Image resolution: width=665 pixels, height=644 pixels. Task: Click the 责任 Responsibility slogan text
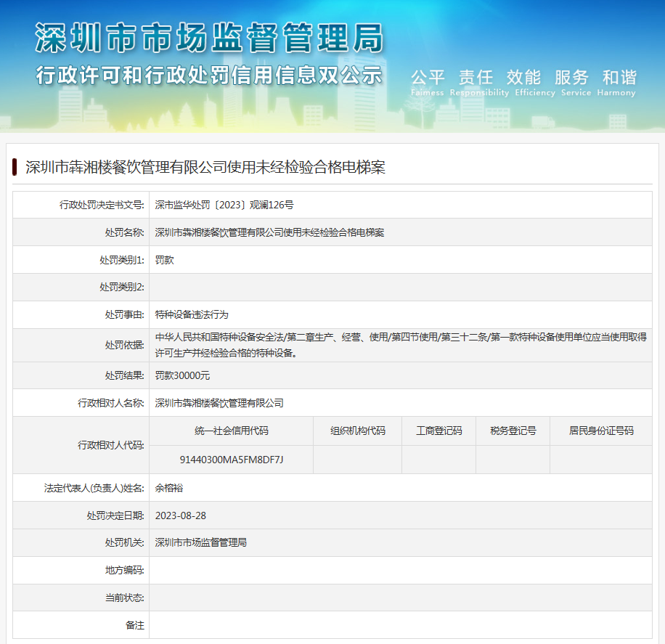click(x=479, y=83)
